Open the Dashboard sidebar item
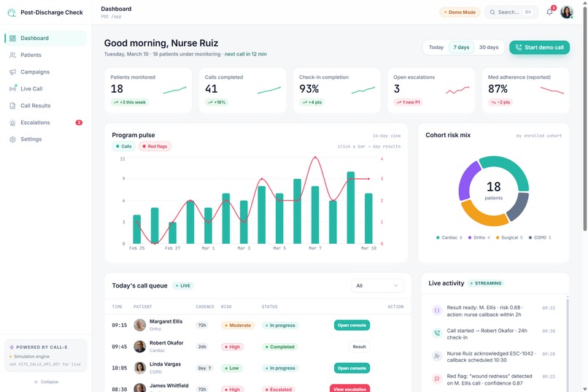The width and height of the screenshot is (588, 392). pyautogui.click(x=46, y=38)
